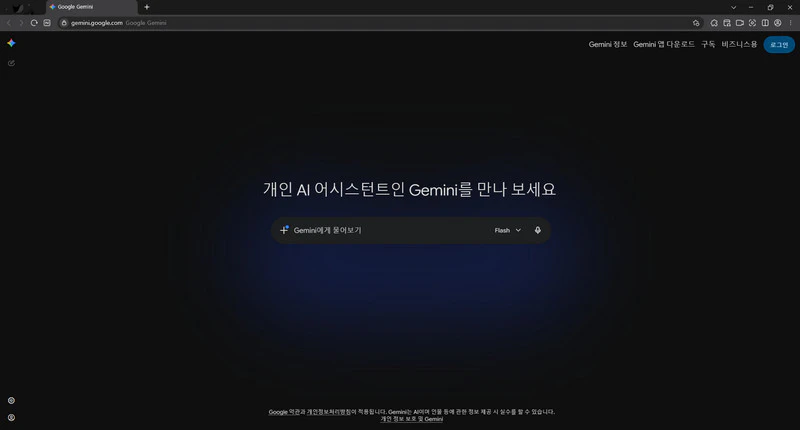Open a new browser tab with plus
The width and height of the screenshot is (800, 430).
coord(147,7)
